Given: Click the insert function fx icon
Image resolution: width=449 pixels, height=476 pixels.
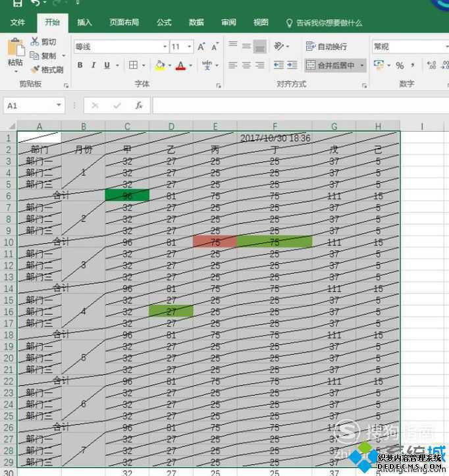Looking at the screenshot, I should (x=139, y=105).
